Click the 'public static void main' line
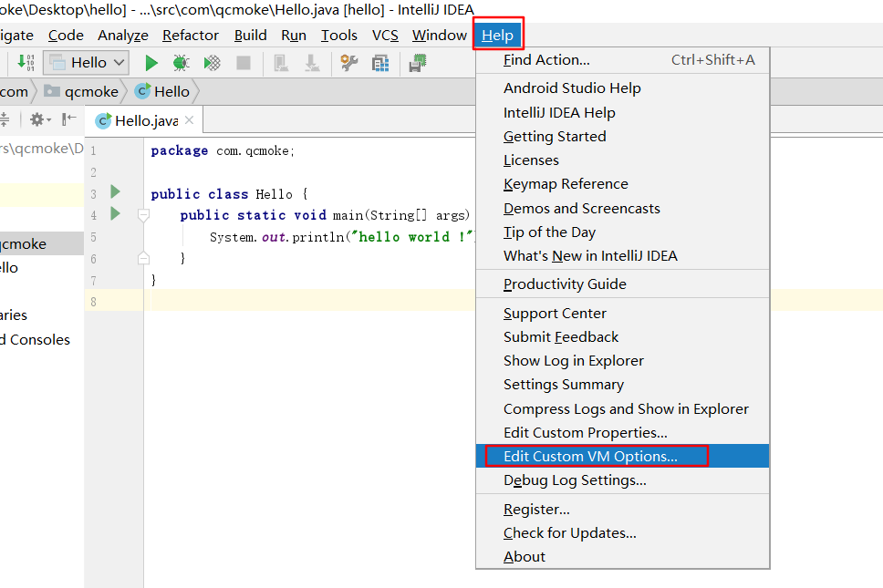Viewport: 883px width, 588px height. 325,215
